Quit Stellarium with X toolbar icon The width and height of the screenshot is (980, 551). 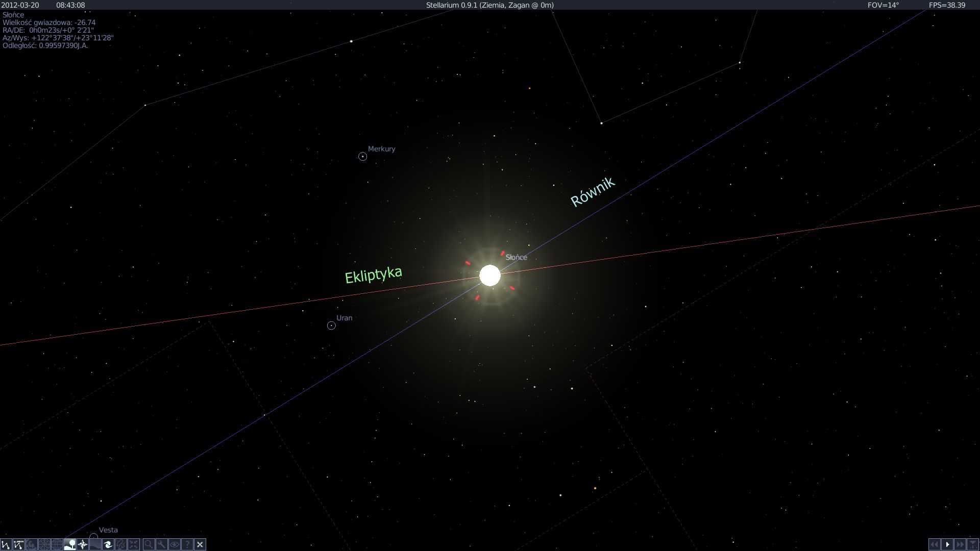pyautogui.click(x=200, y=544)
